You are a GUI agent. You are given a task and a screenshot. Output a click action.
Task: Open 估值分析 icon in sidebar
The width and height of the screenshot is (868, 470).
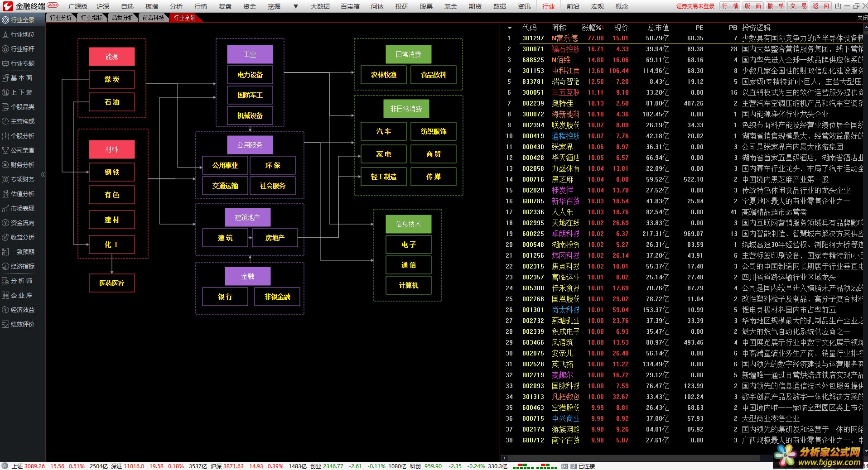[x=5, y=194]
